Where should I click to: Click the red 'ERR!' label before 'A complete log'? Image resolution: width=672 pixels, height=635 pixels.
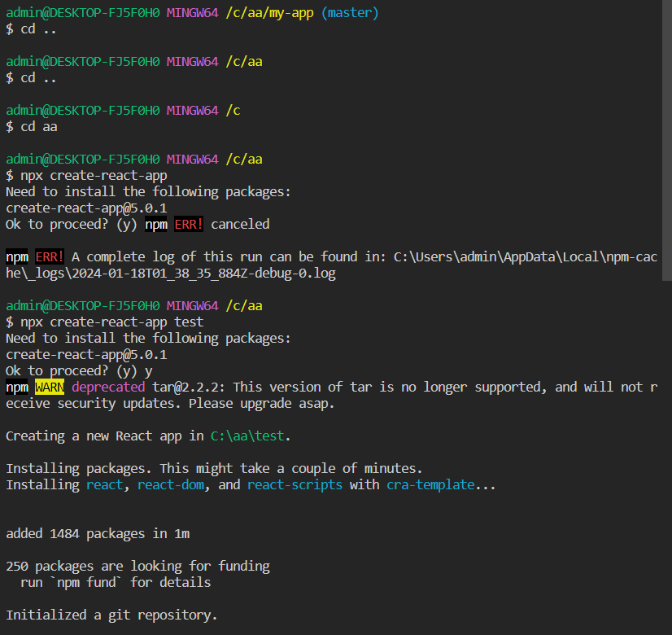coord(50,256)
